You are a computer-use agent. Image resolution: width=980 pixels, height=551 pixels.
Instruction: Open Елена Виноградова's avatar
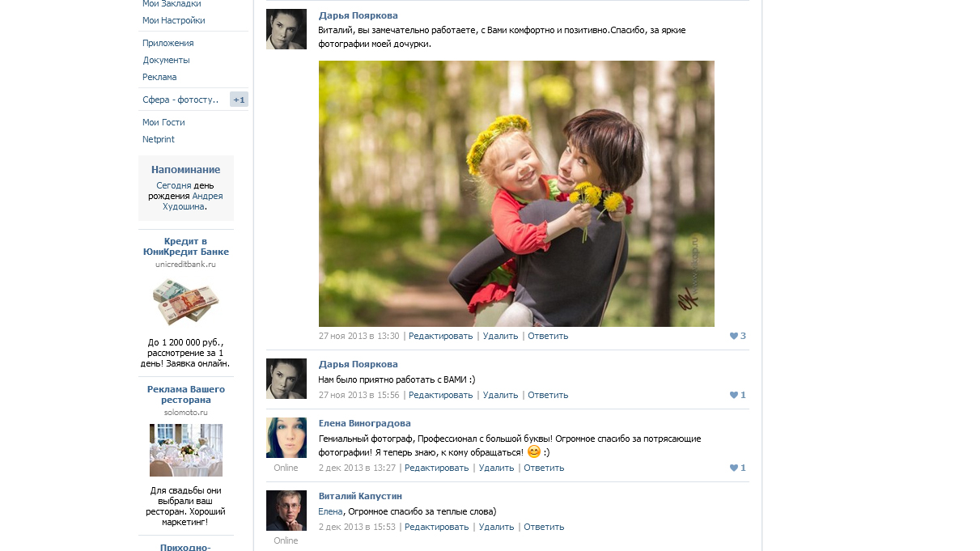tap(286, 438)
